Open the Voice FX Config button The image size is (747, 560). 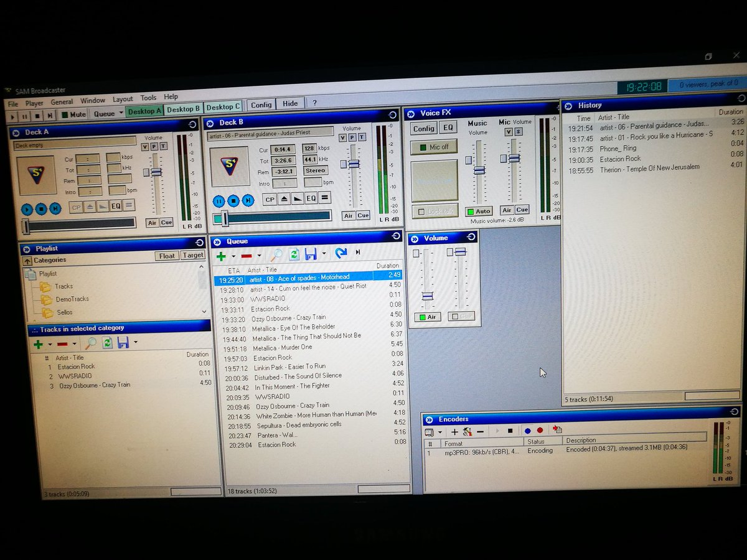(x=423, y=129)
